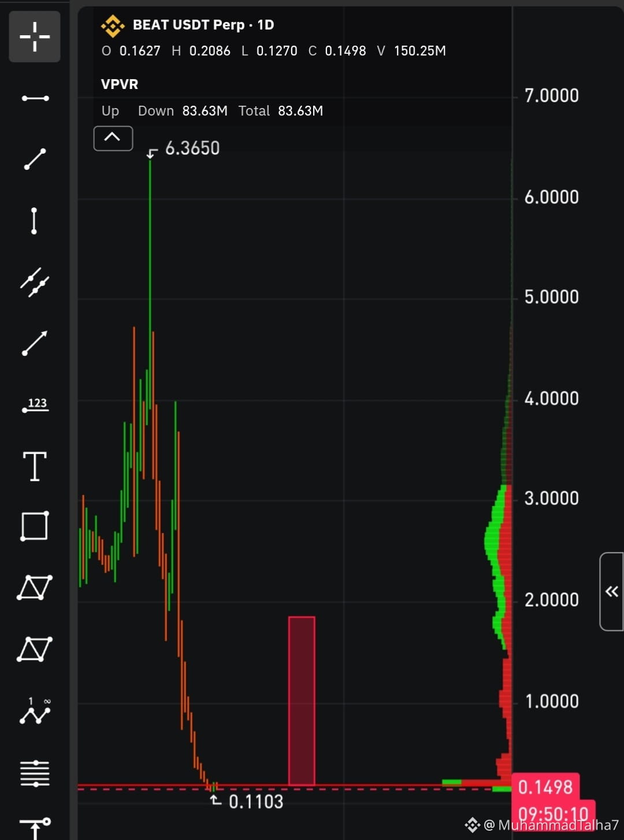Click the Volume value 150.25M
The image size is (624, 840).
(420, 51)
